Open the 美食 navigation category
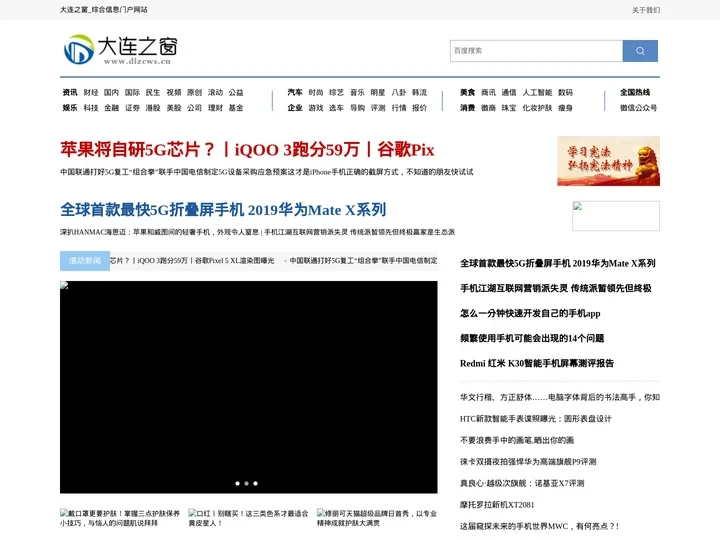Image resolution: width=720 pixels, height=540 pixels. [x=467, y=92]
